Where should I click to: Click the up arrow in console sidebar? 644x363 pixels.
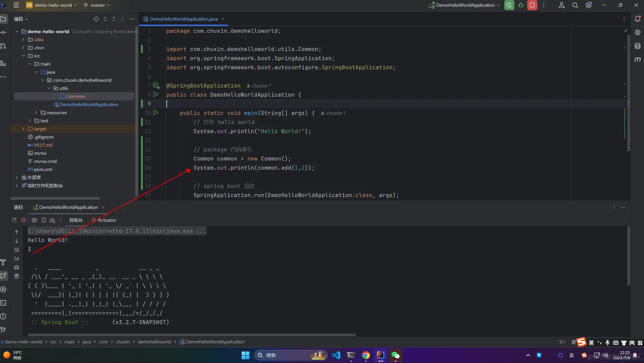(17, 232)
